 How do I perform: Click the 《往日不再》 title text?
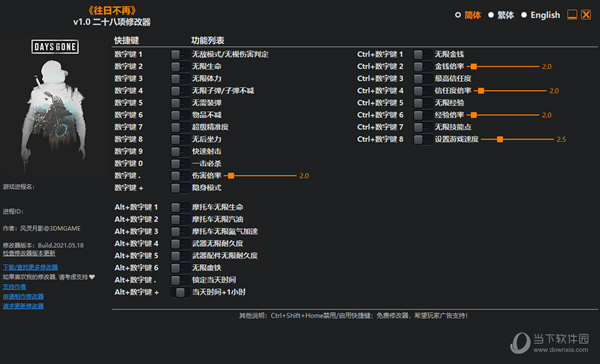click(112, 10)
